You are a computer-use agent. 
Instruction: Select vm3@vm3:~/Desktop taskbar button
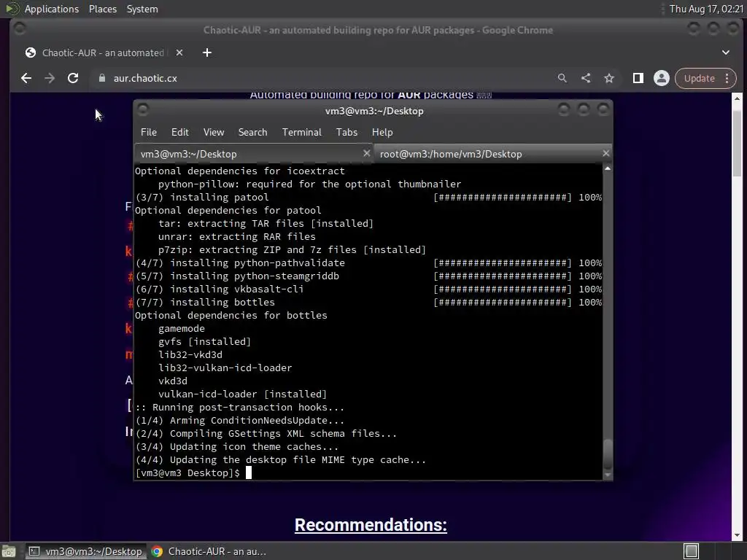[x=85, y=551]
